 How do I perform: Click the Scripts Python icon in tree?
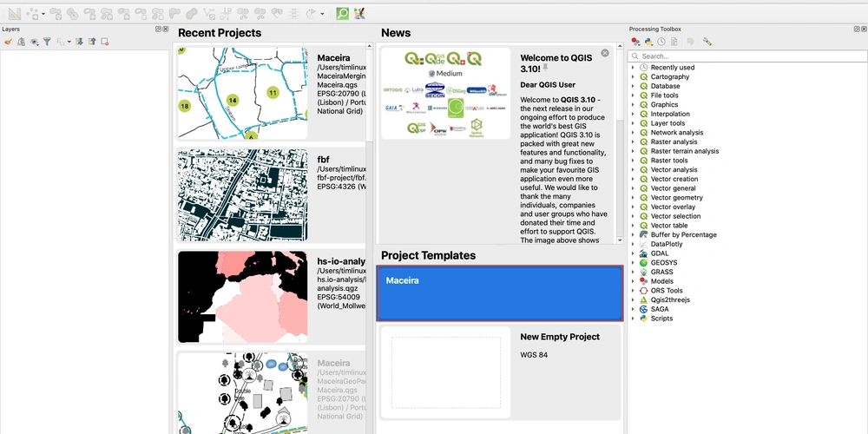[643, 319]
